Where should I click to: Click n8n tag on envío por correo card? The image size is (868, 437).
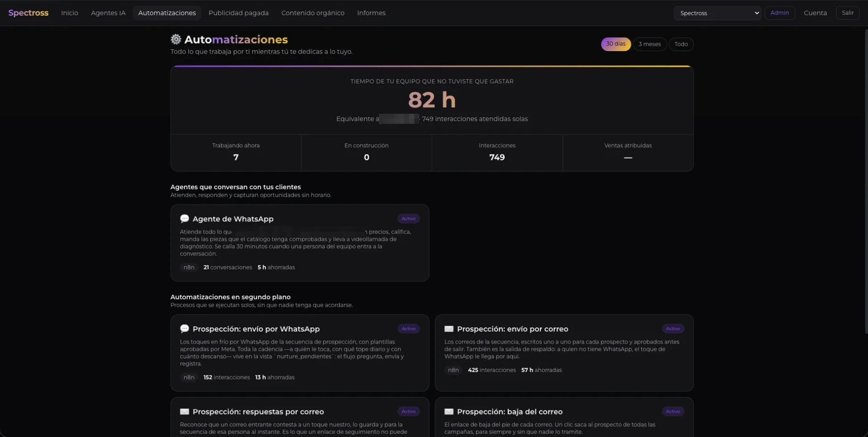click(x=453, y=370)
